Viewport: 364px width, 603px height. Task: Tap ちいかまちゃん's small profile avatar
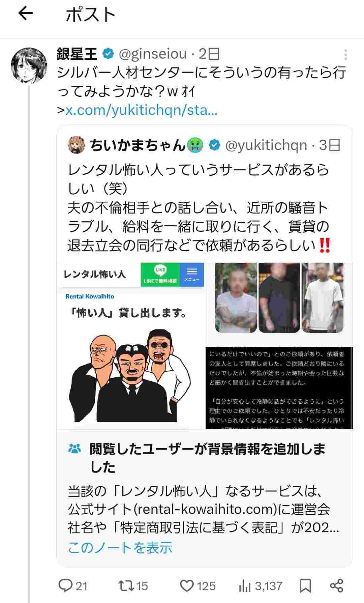76,145
